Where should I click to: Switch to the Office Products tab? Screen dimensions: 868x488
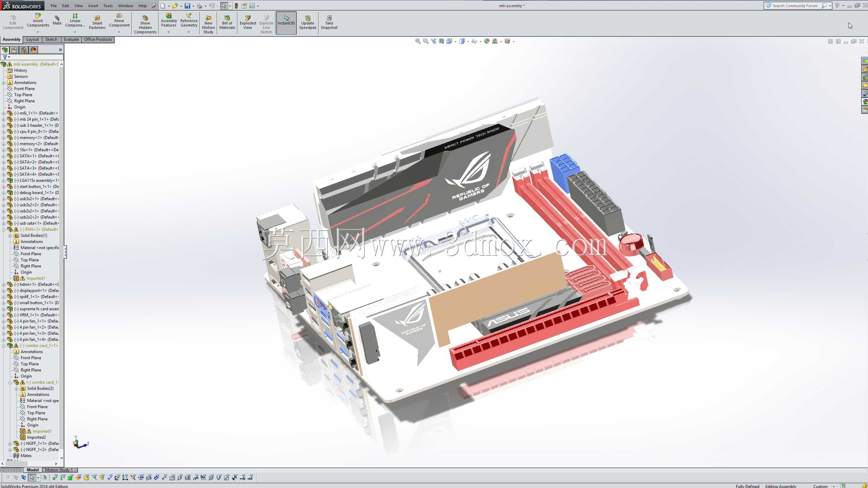tap(98, 39)
